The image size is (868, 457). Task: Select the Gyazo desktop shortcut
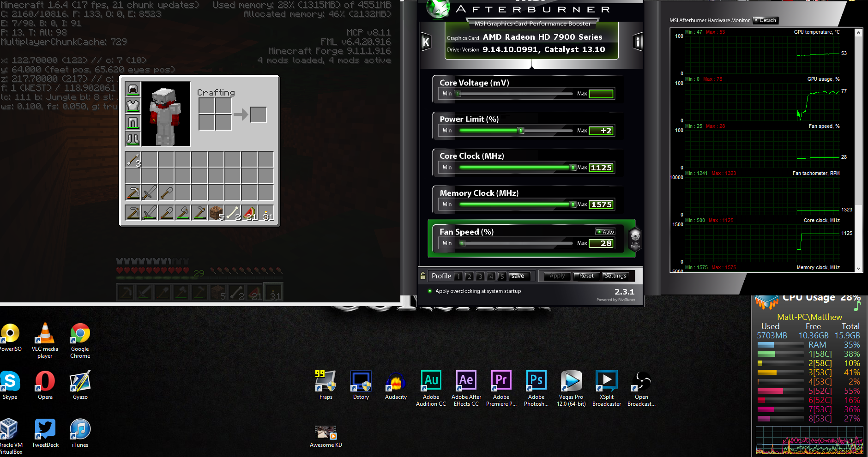[80, 385]
